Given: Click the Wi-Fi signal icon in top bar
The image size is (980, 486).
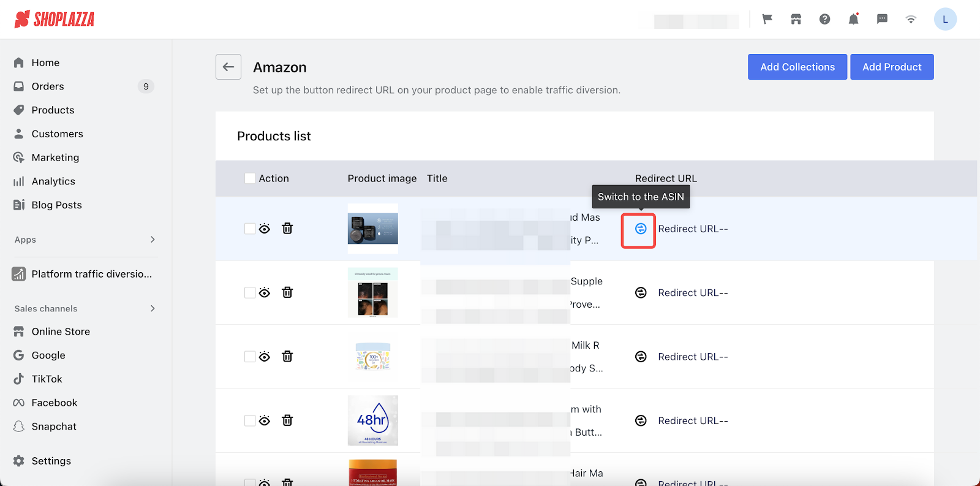Looking at the screenshot, I should pos(911,19).
